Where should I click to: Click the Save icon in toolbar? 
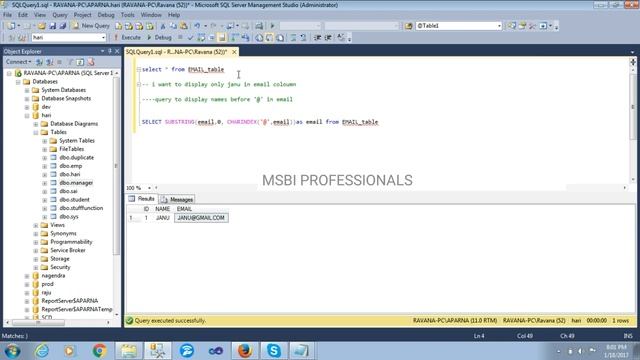52,26
